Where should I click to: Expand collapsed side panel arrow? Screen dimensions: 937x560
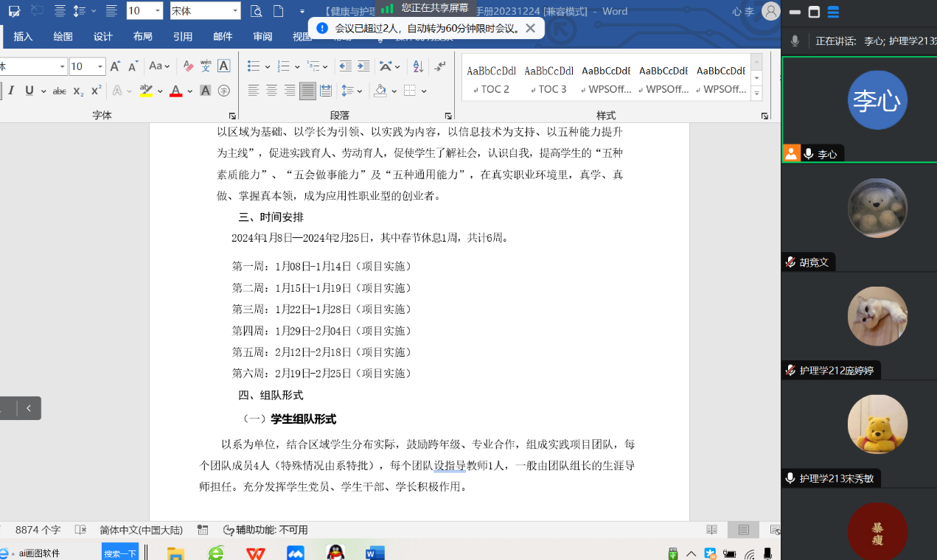point(29,407)
